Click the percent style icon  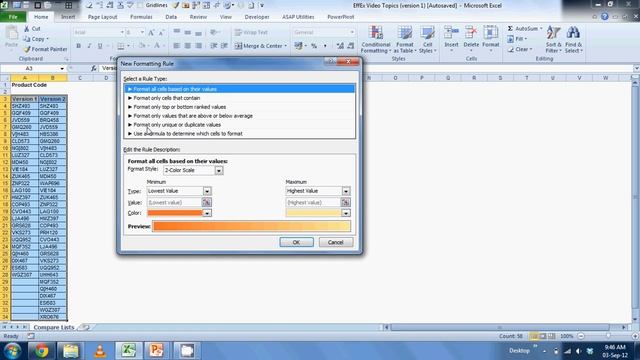(314, 46)
